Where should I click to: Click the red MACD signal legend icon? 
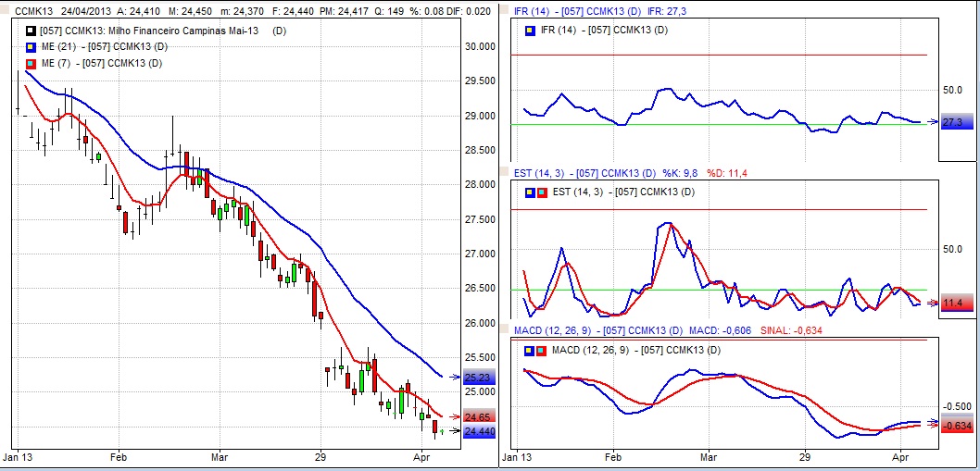[540, 350]
